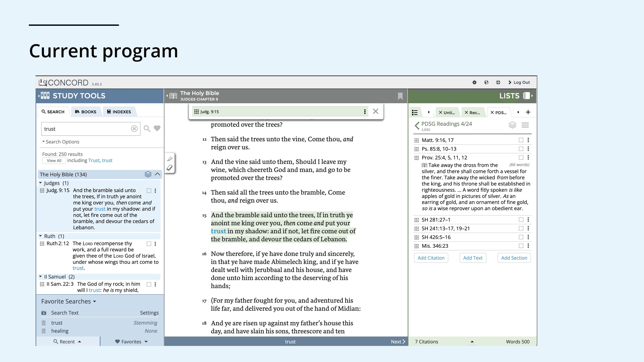Open the Favorites menu at bottom
The image size is (644, 362).
pos(131,342)
